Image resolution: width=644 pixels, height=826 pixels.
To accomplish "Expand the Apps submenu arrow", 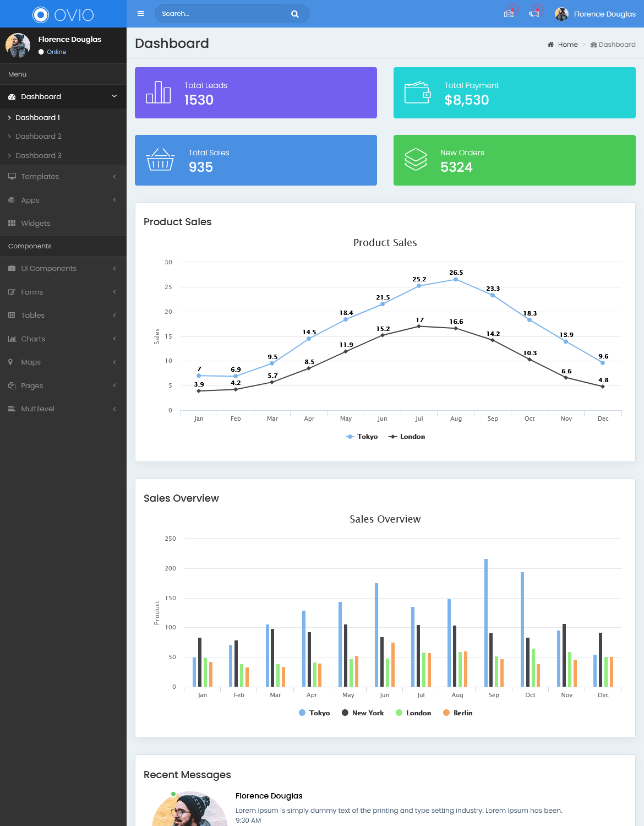I will (x=114, y=200).
